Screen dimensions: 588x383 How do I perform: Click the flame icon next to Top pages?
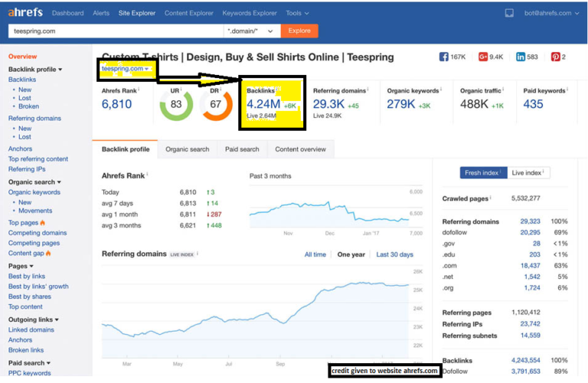coord(42,222)
